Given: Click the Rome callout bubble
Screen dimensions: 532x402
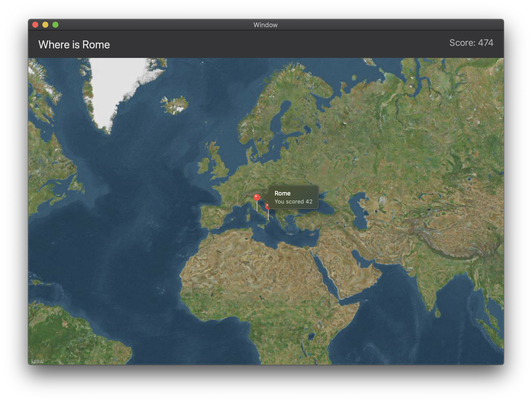Looking at the screenshot, I should click(x=293, y=197).
